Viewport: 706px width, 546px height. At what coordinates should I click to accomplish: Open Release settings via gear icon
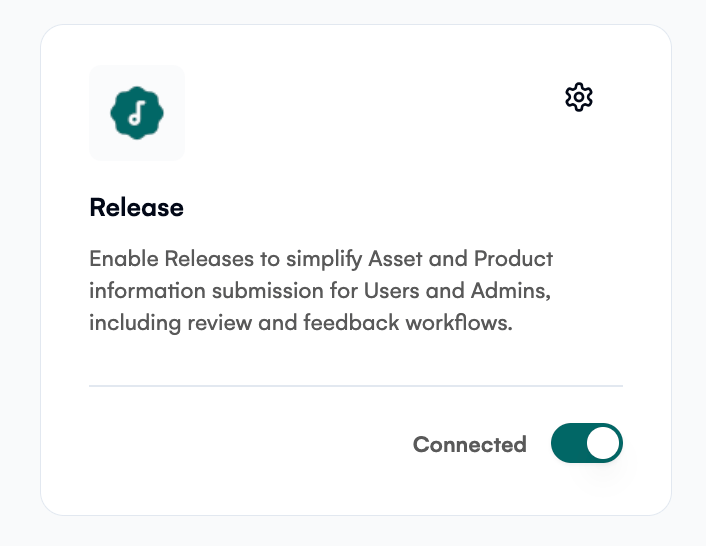coord(579,97)
